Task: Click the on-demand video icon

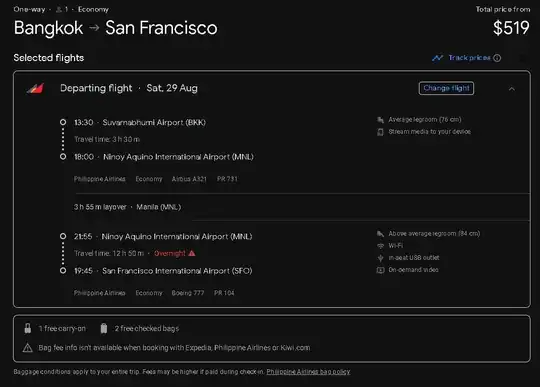Action: pos(380,270)
